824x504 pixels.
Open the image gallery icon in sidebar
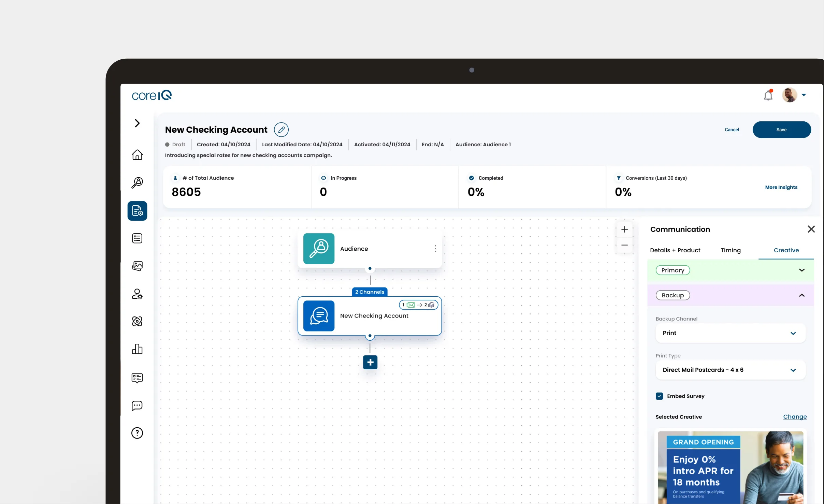point(137,266)
